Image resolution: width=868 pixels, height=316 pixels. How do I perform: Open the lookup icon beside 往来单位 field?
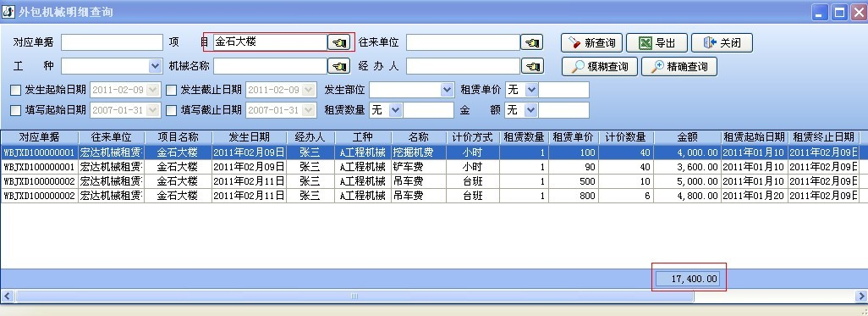[x=532, y=42]
